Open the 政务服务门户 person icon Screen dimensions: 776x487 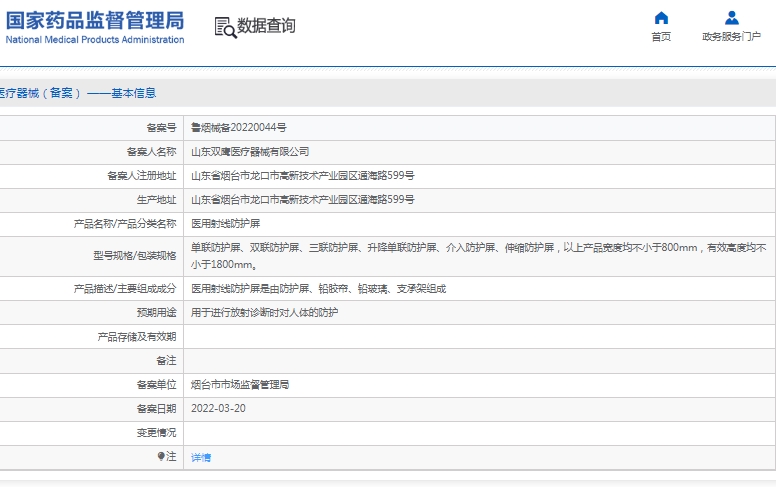(x=731, y=18)
